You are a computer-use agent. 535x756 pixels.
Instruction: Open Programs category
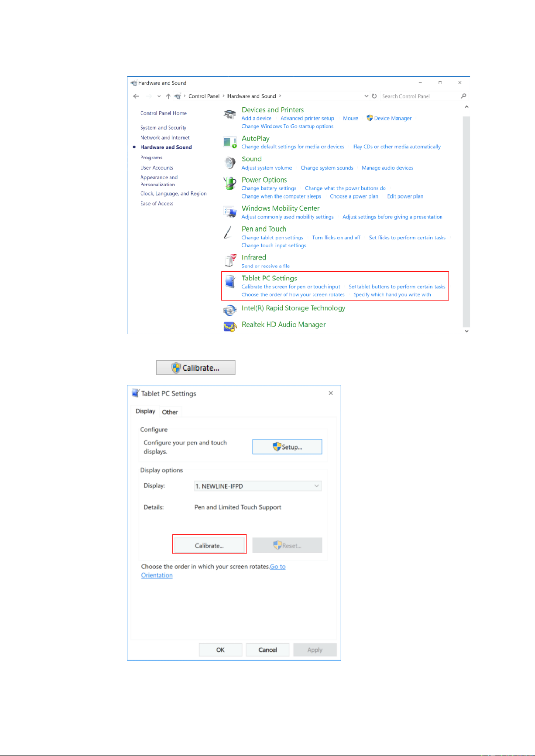tap(151, 157)
